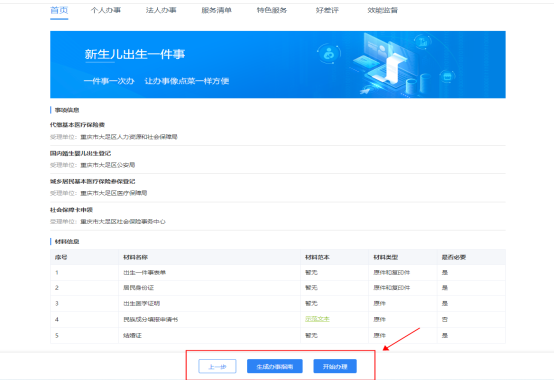Click the 上一步 button
Screen dimensions: 554x380
pos(217,366)
